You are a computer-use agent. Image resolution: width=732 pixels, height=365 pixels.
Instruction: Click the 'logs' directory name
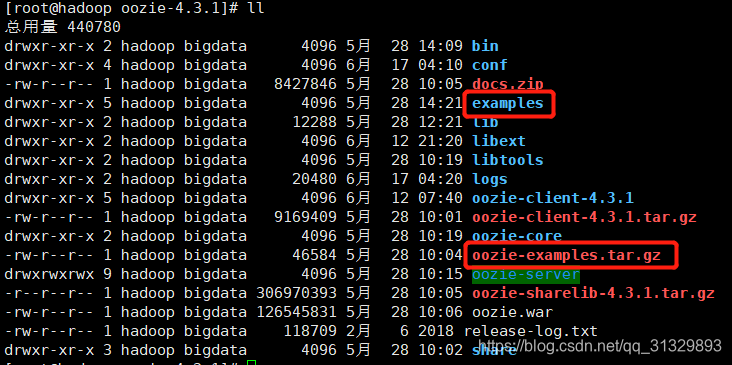(490, 179)
